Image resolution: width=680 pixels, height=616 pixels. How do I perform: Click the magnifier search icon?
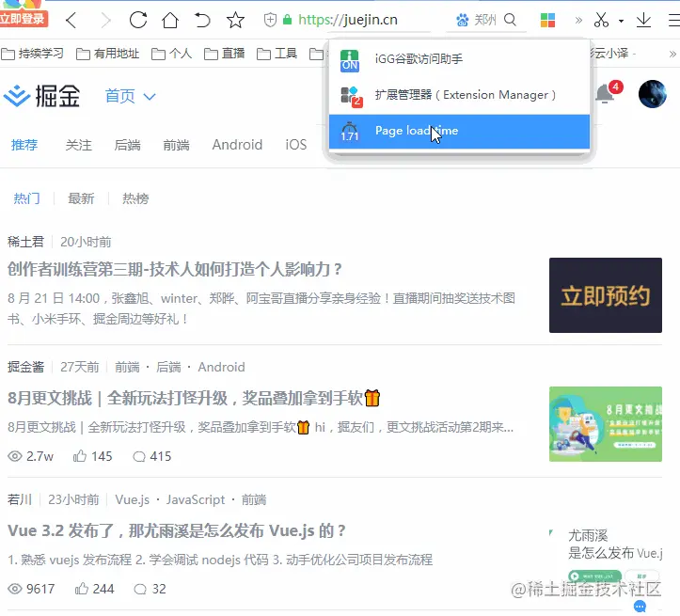[511, 20]
